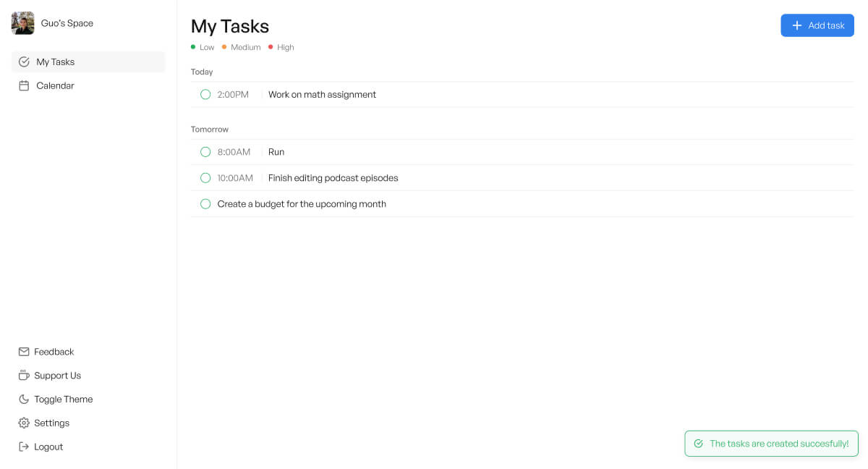The width and height of the screenshot is (868, 469).
Task: Click the Today section header
Action: (x=202, y=72)
